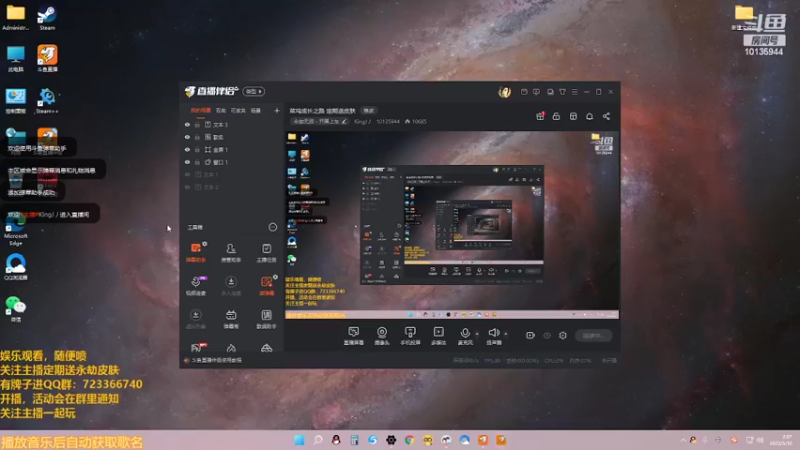Open the 弹幕秀 TV-shaped tool
Viewport: 800px width, 450px height.
tap(231, 319)
